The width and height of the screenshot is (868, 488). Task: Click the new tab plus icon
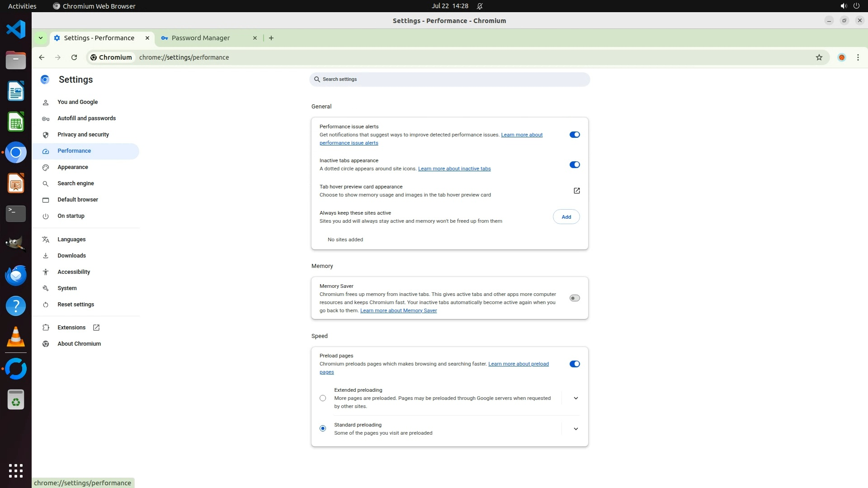271,38
